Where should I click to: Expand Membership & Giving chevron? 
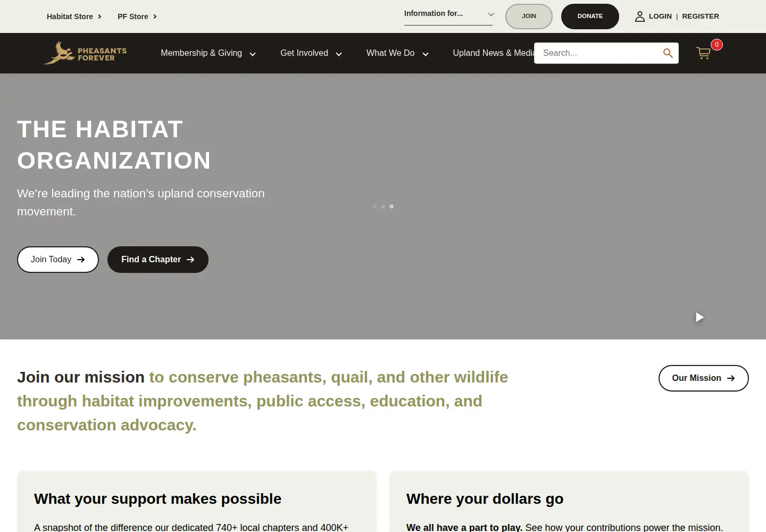pyautogui.click(x=253, y=54)
